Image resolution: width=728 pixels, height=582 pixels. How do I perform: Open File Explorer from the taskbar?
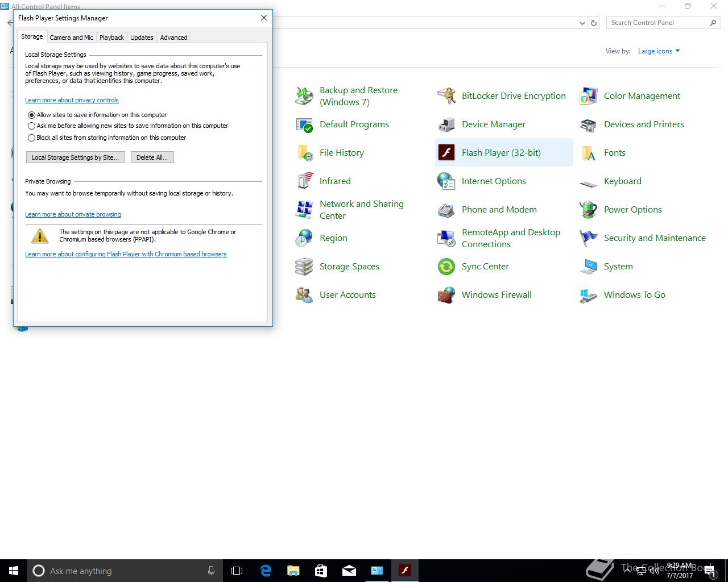(x=293, y=571)
